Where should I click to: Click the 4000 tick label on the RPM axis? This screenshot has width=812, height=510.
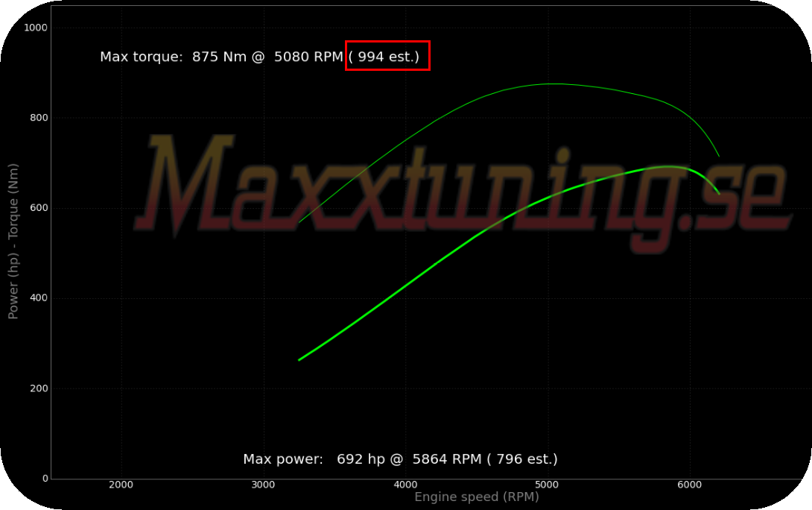click(x=405, y=485)
